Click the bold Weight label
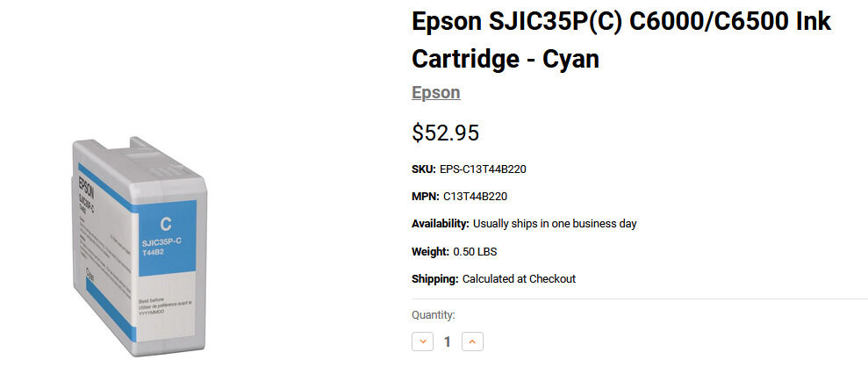This screenshot has height=367, width=868. coord(431,252)
